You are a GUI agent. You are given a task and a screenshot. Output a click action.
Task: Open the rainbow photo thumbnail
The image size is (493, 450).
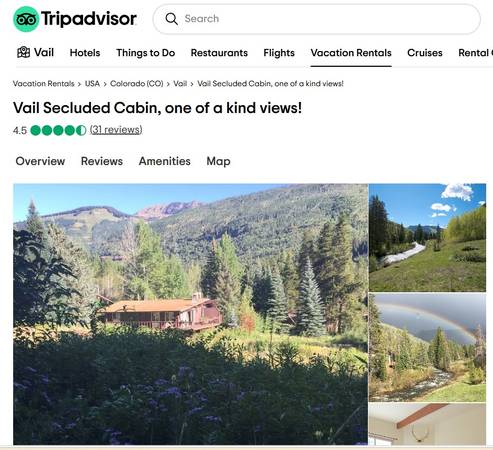click(427, 347)
